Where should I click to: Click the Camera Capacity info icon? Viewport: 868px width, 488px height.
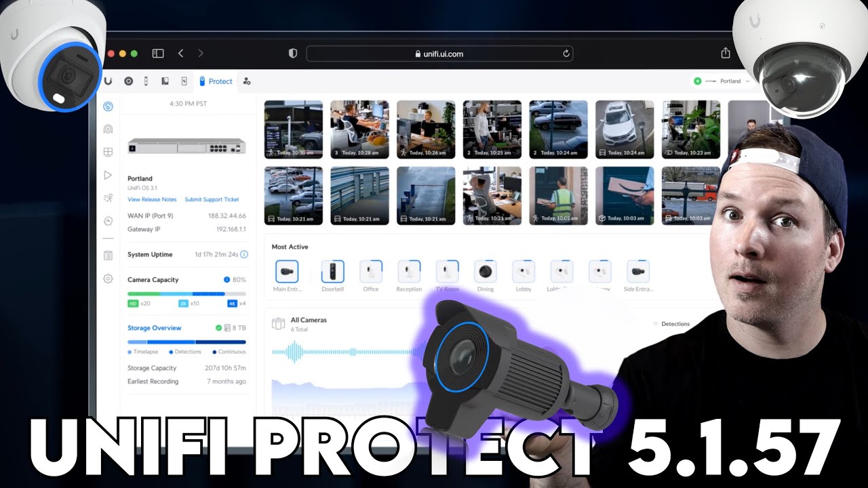[226, 279]
